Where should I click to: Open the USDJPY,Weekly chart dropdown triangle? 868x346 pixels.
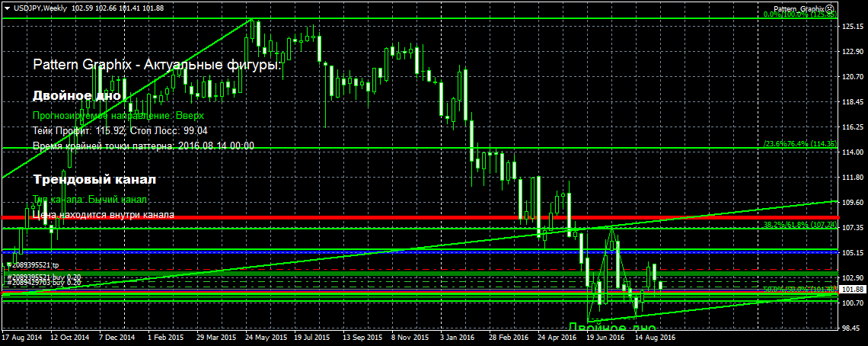5,8
